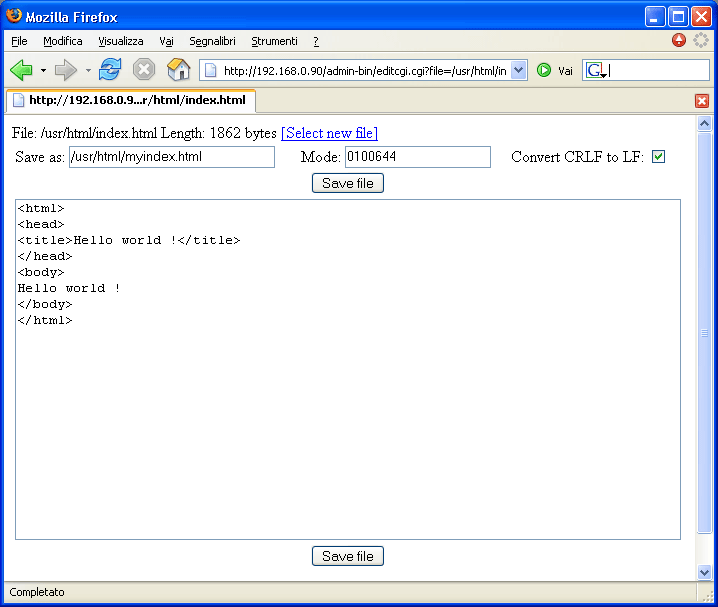Go to the Home page icon
718x607 pixels.
click(x=179, y=70)
